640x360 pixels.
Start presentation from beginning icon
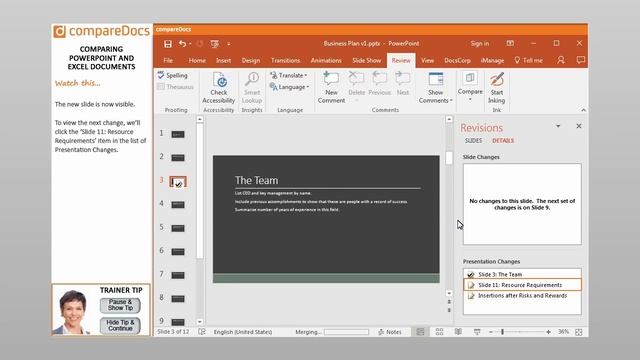point(214,44)
